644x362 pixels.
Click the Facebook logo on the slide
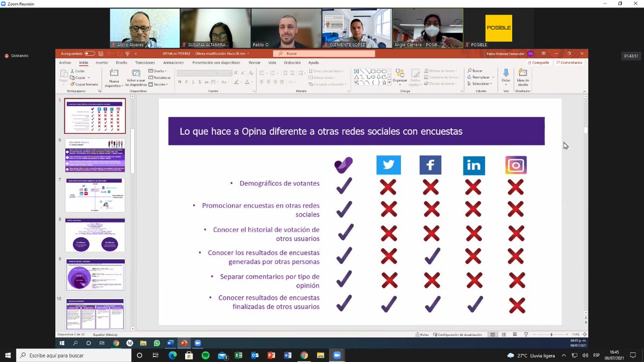click(x=430, y=165)
